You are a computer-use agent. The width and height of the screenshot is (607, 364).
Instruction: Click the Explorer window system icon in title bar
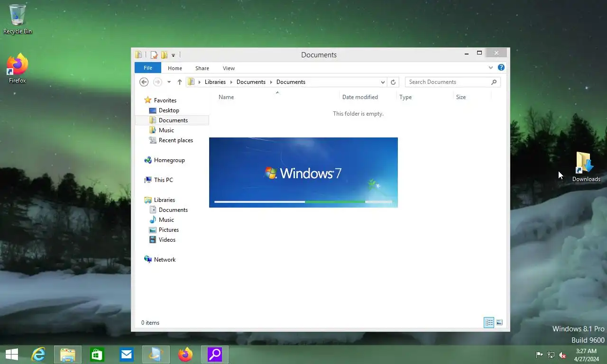tap(138, 55)
